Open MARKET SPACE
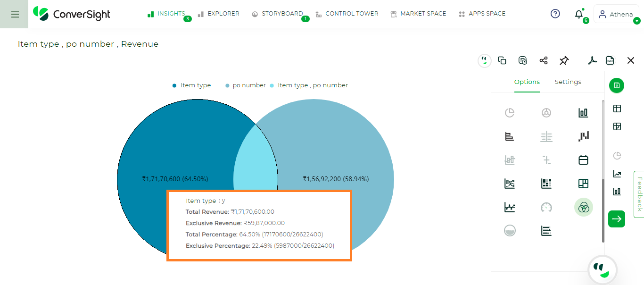The width and height of the screenshot is (644, 285). coord(418,14)
